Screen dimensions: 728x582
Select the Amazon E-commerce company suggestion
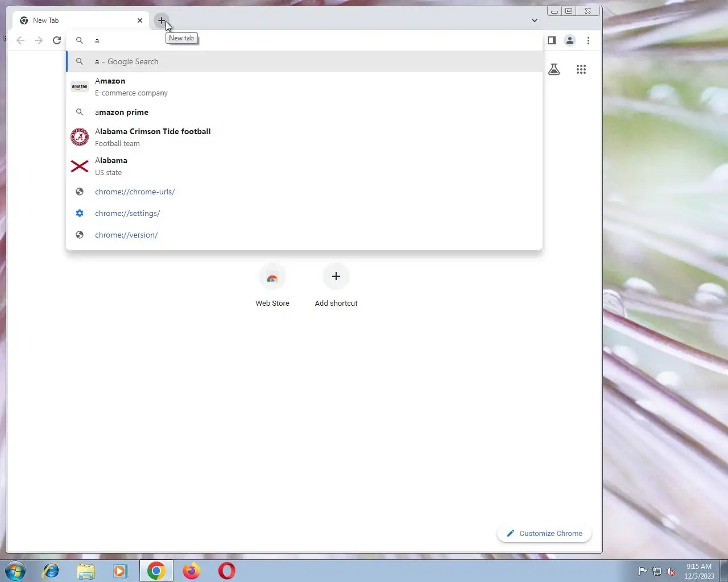304,86
